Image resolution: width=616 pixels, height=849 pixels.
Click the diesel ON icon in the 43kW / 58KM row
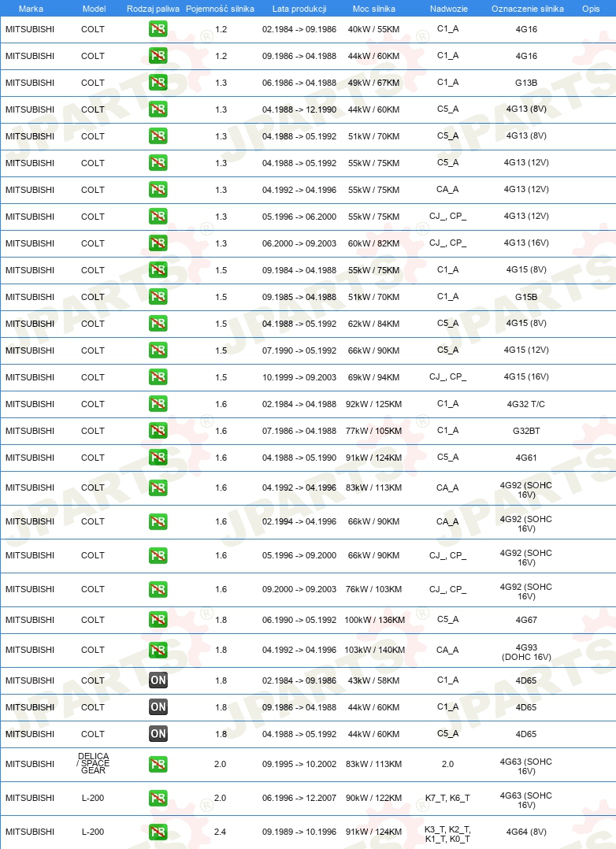pyautogui.click(x=158, y=680)
